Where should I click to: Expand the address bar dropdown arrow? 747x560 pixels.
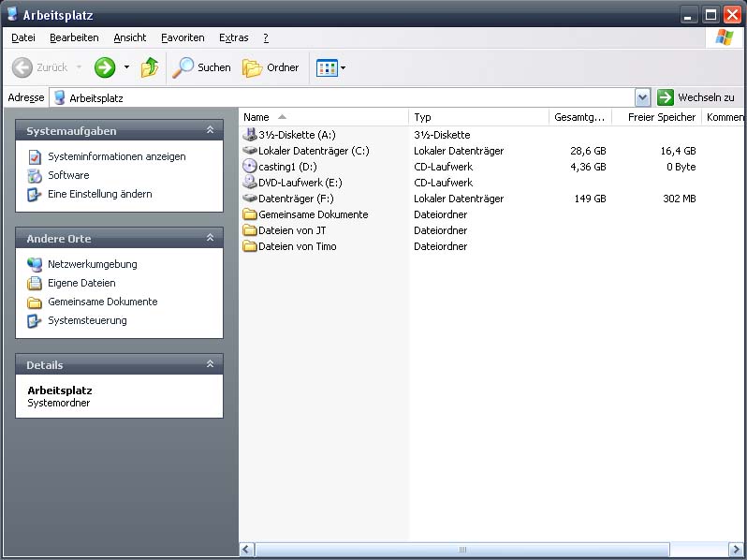click(x=642, y=97)
